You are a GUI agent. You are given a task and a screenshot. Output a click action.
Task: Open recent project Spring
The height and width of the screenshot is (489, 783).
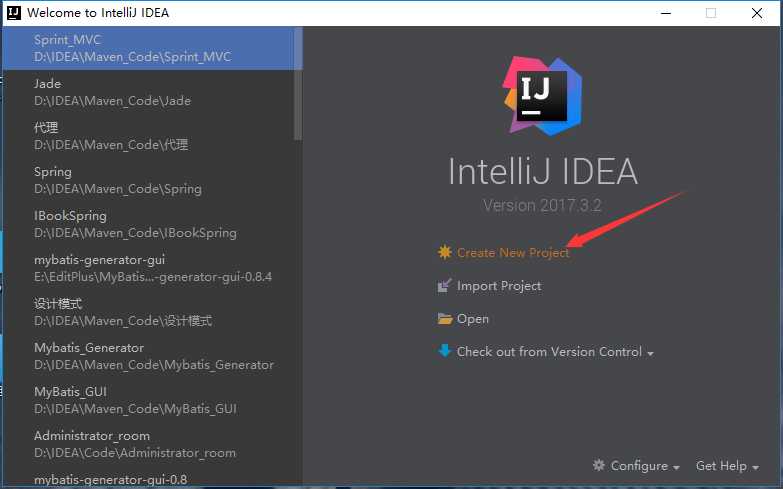(149, 180)
